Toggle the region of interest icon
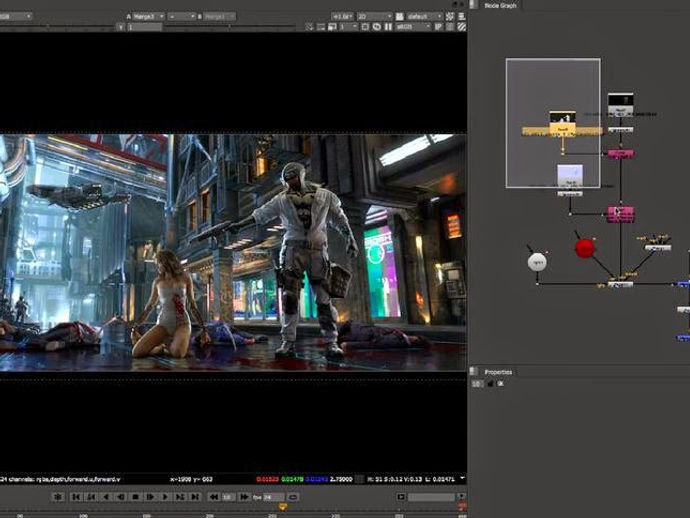690x518 pixels. click(x=365, y=27)
